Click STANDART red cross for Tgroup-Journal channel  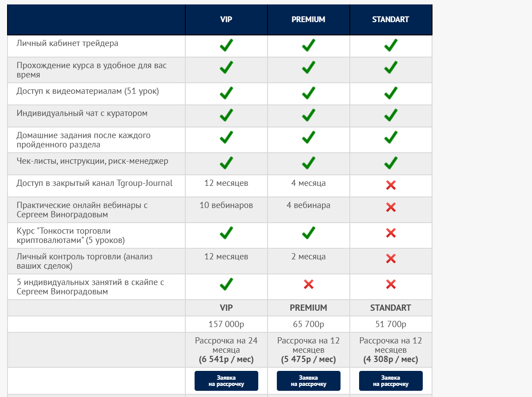pyautogui.click(x=391, y=185)
